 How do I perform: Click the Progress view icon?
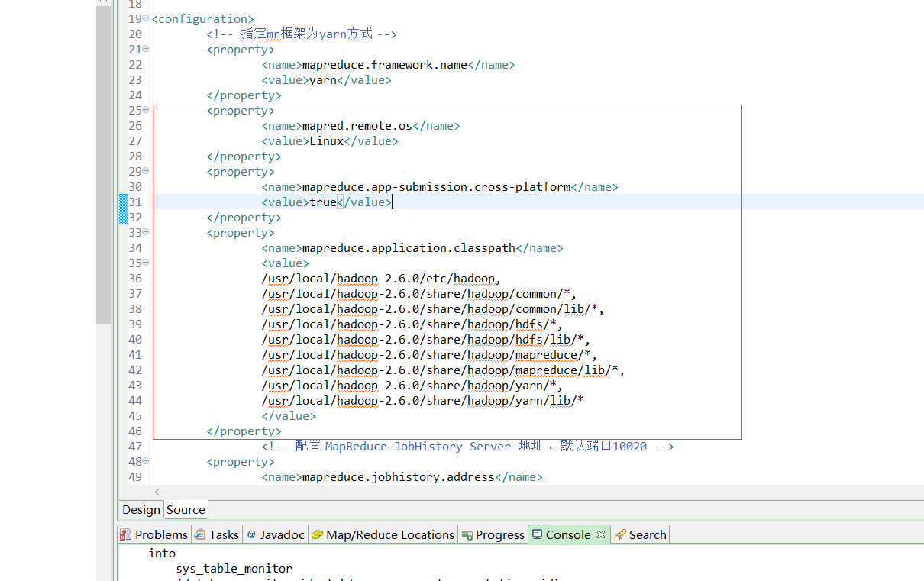[467, 534]
